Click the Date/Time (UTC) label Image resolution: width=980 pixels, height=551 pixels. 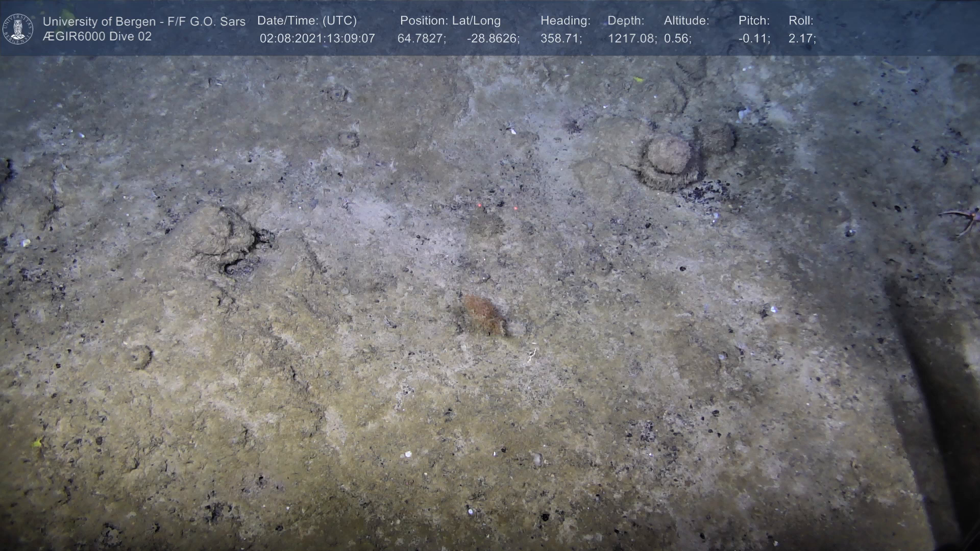click(x=307, y=21)
